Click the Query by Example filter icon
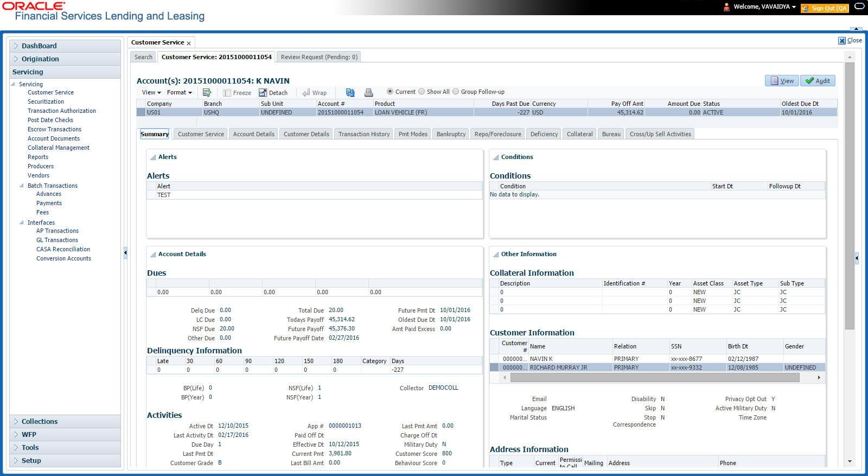This screenshot has height=476, width=868. click(x=207, y=93)
